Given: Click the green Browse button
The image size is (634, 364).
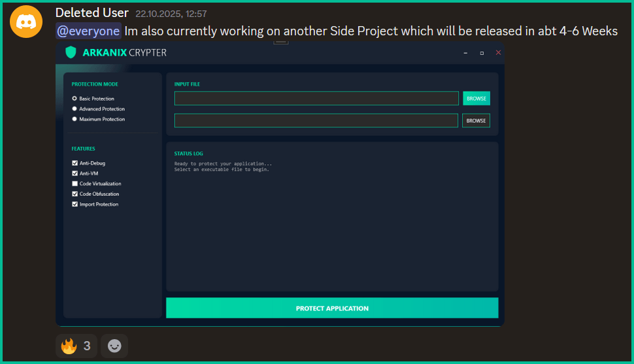Looking at the screenshot, I should tap(476, 99).
